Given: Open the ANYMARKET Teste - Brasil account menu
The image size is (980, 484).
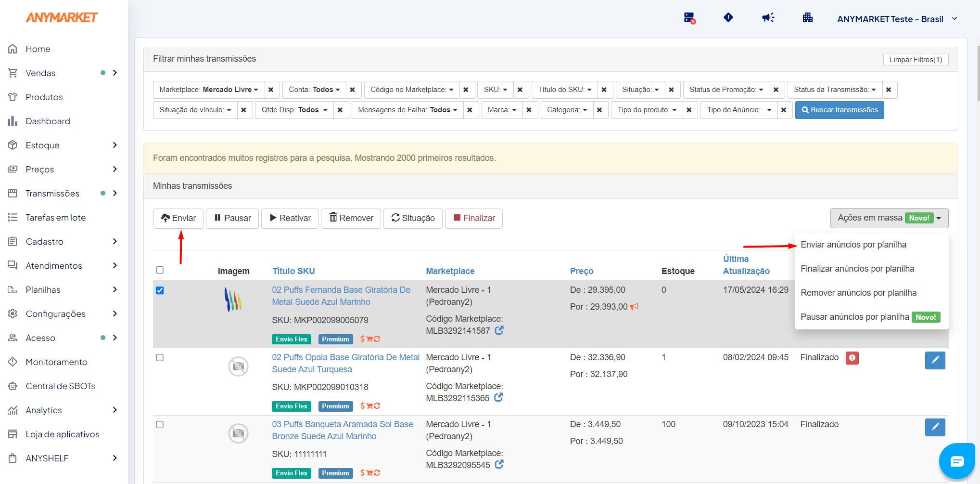Looking at the screenshot, I should pos(897,19).
